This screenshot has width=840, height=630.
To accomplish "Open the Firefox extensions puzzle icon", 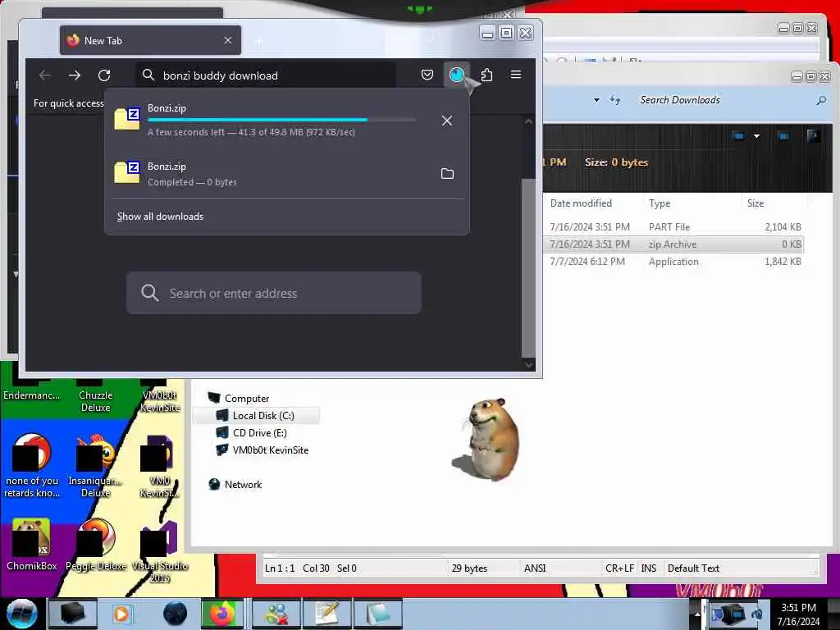I will coord(486,75).
